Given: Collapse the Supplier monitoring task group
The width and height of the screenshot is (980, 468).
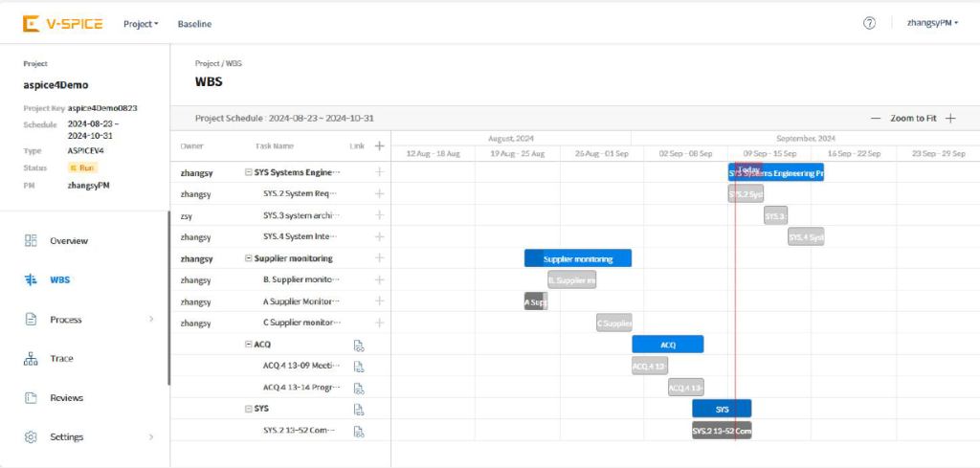Looking at the screenshot, I should point(248,258).
